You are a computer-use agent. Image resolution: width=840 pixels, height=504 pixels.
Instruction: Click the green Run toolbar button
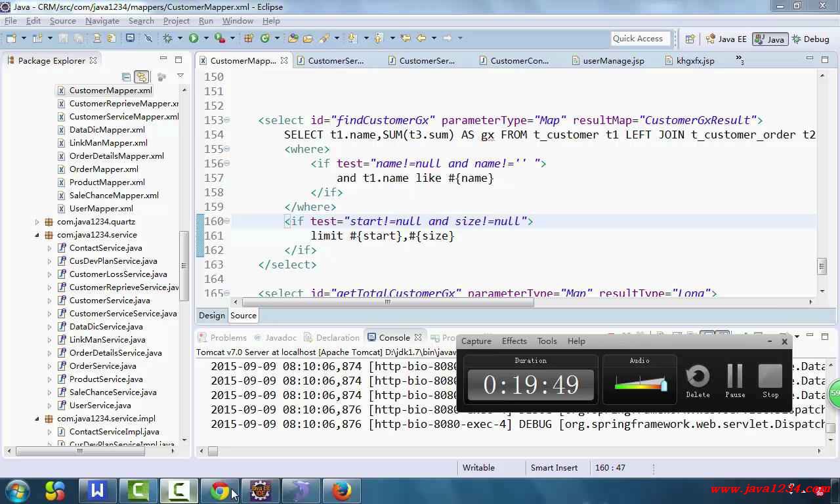[x=194, y=38]
